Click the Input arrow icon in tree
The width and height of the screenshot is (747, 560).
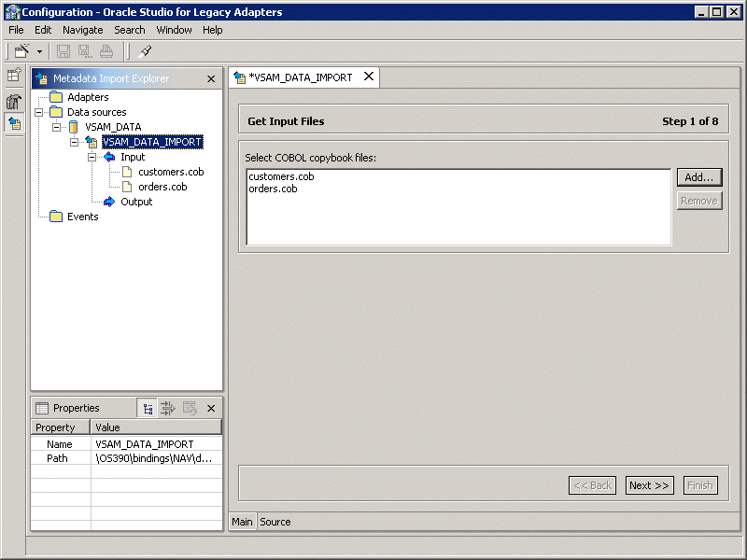[x=109, y=157]
